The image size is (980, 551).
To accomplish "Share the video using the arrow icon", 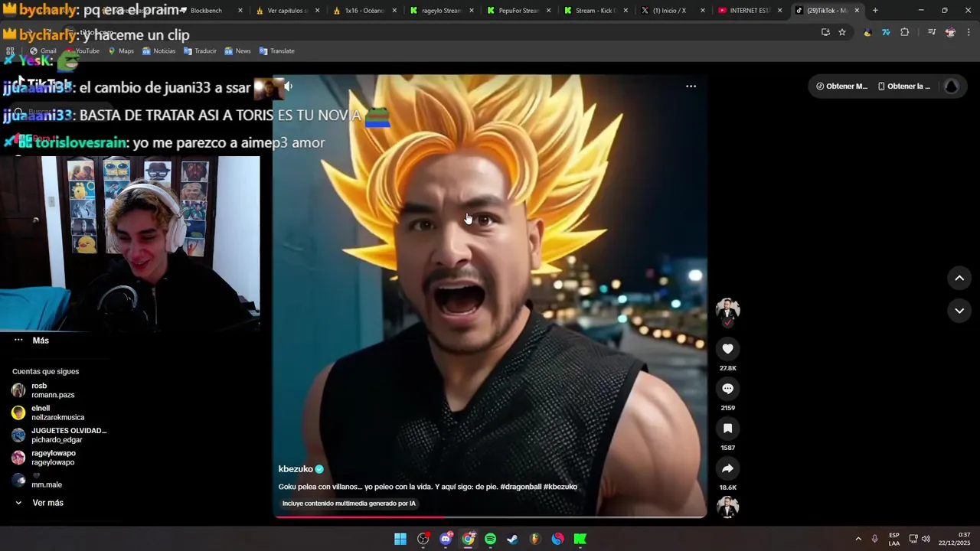I will (x=727, y=468).
